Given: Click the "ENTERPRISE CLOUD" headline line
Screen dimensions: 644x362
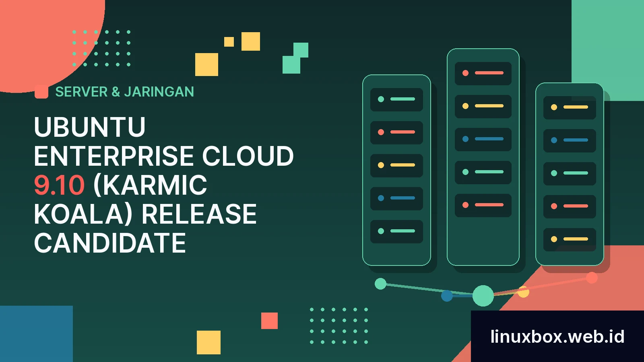Looking at the screenshot, I should pos(164,156).
